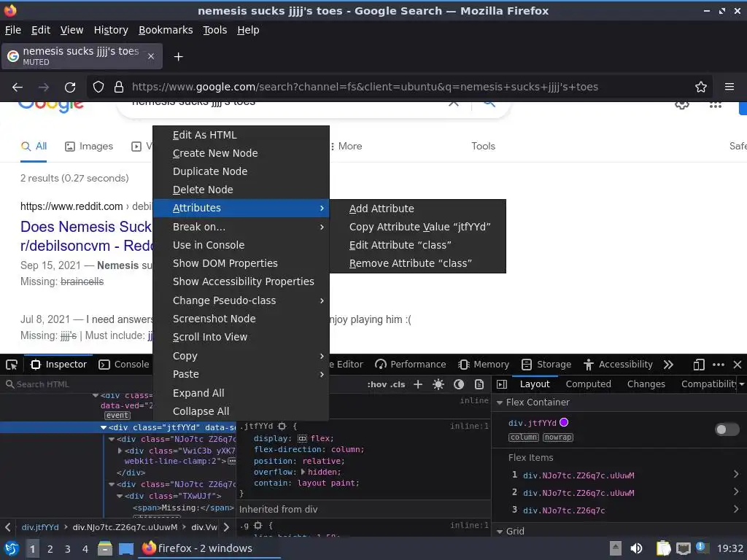This screenshot has width=747, height=560.
Task: Open the Accessibility tab in DevTools
Action: (618, 365)
